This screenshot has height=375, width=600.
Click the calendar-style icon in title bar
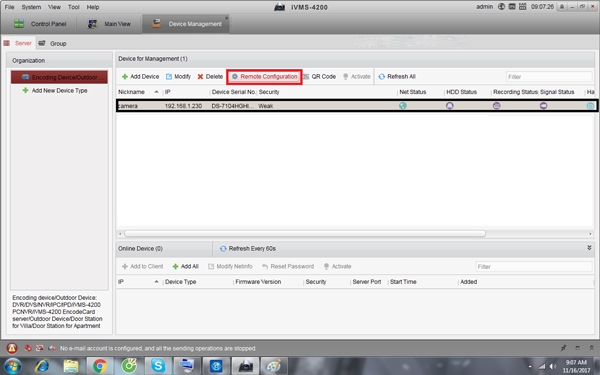click(522, 7)
